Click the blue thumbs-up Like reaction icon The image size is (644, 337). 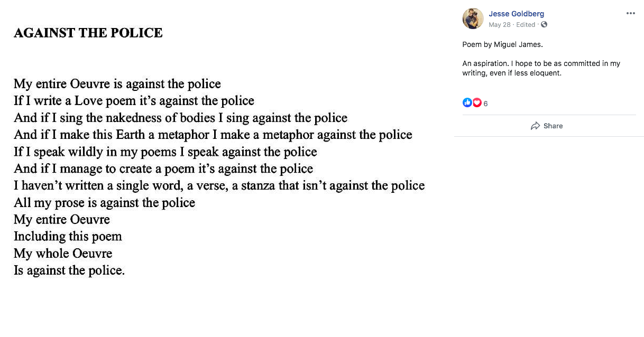[x=467, y=103]
